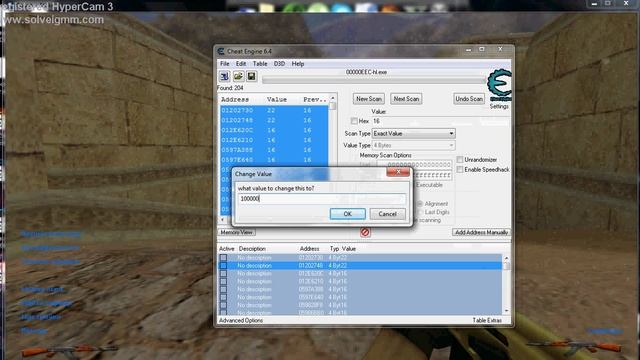
Task: Click the value field in Change Value dialog
Action: (321, 199)
